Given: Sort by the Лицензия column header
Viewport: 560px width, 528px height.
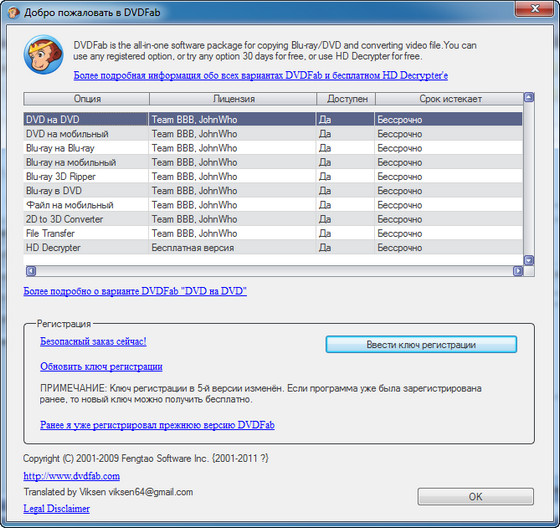Looking at the screenshot, I should click(233, 99).
